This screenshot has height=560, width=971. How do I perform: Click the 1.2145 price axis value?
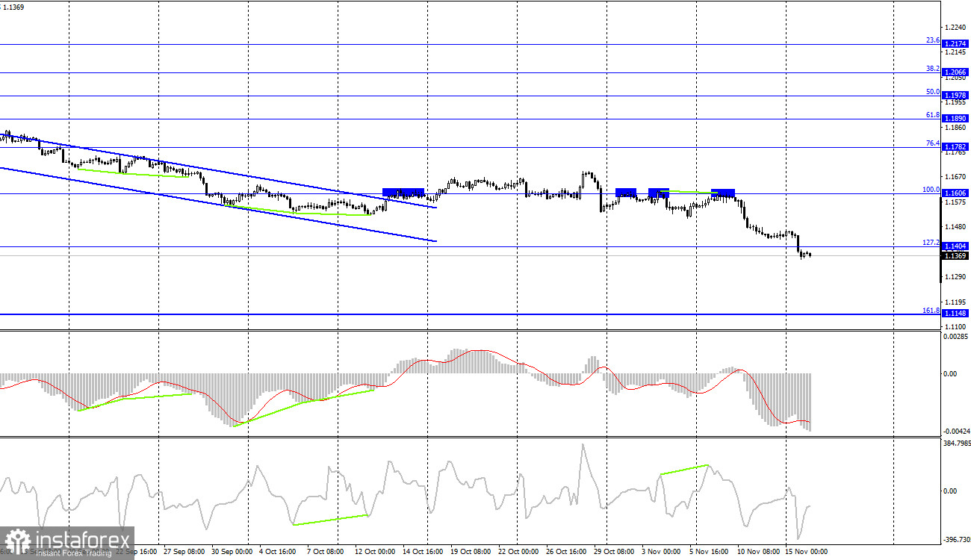pos(956,53)
